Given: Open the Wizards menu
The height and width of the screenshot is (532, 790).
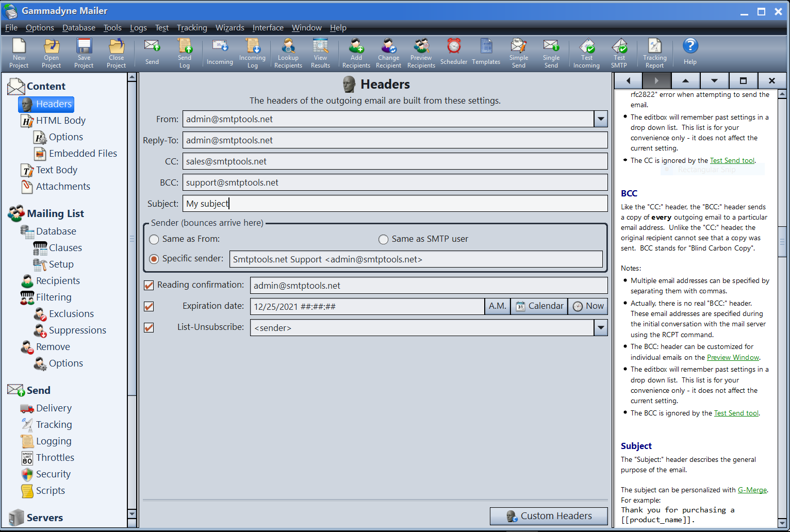Looking at the screenshot, I should [x=230, y=28].
